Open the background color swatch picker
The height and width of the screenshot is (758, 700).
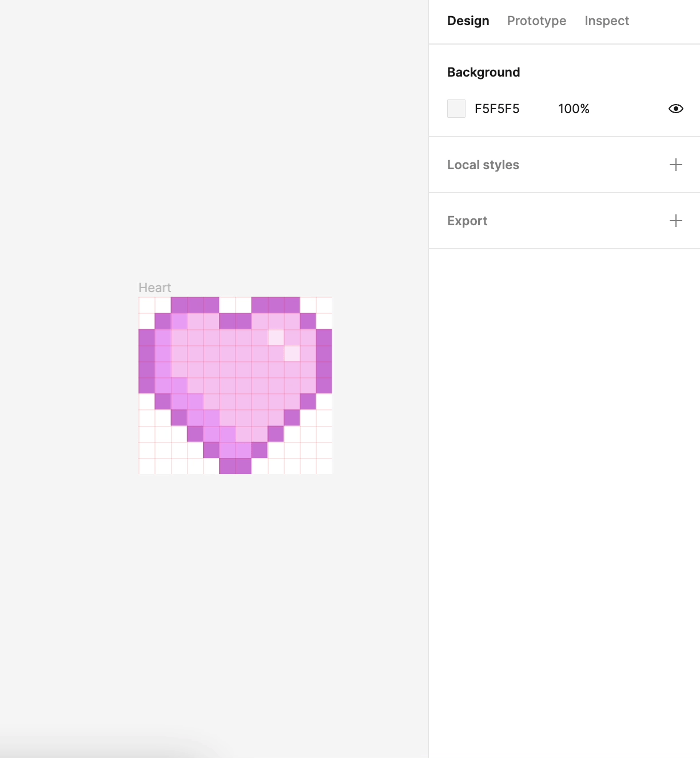456,109
